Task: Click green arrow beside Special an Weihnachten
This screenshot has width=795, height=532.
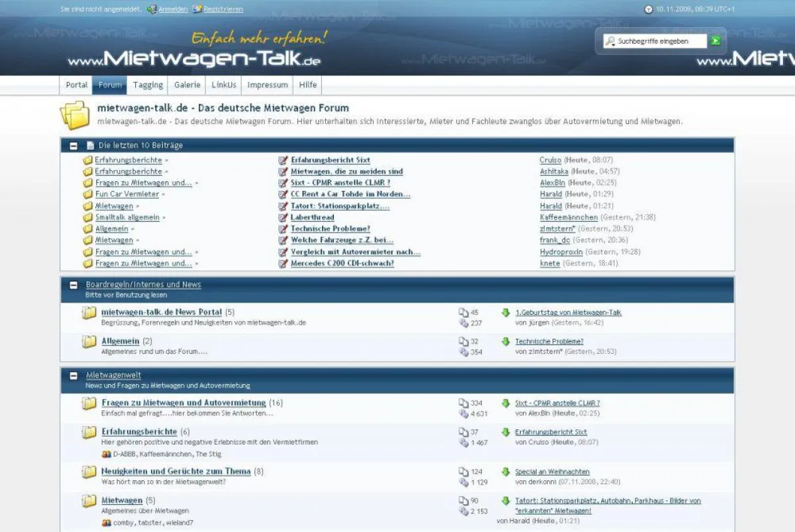Action: [x=505, y=472]
